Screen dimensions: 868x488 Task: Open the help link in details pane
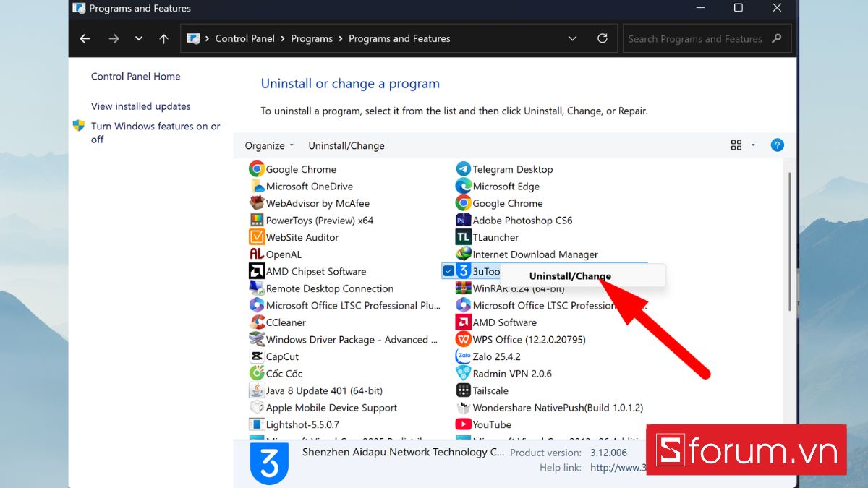coord(617,468)
